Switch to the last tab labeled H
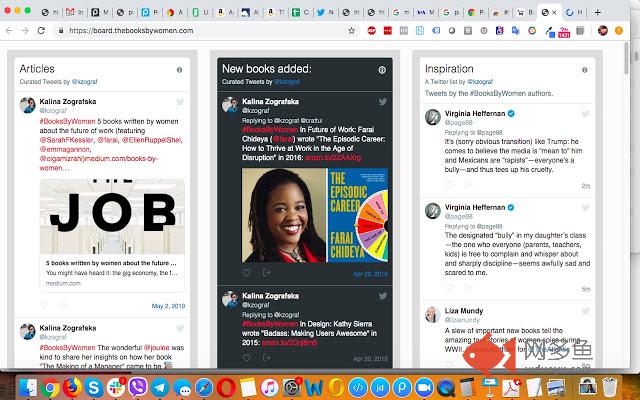Viewport: 640px width, 400px height. (x=573, y=12)
